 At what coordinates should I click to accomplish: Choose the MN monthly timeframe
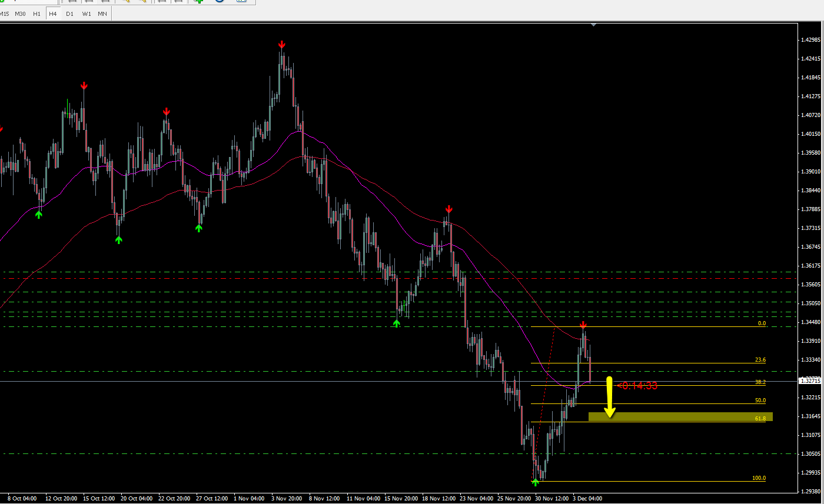(x=102, y=14)
